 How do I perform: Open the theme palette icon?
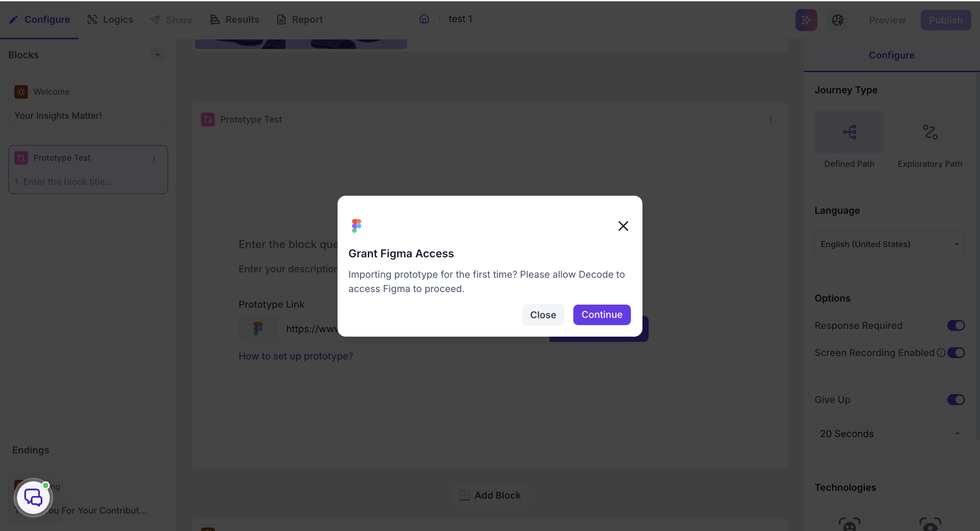pos(838,20)
